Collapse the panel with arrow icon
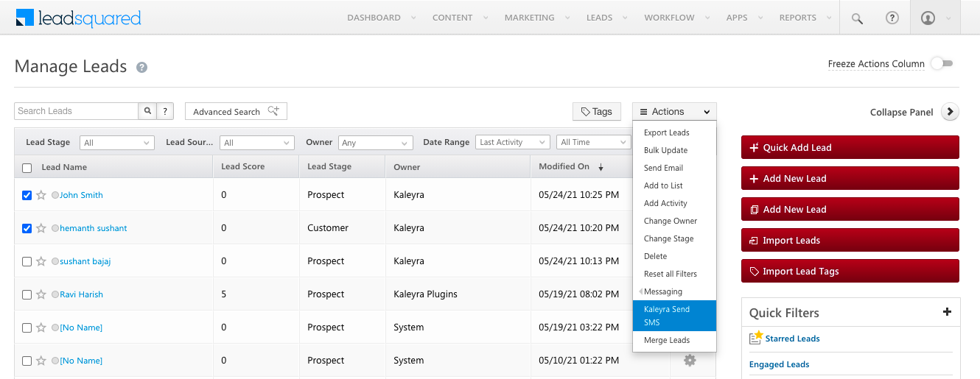Image resolution: width=980 pixels, height=379 pixels. coord(950,112)
